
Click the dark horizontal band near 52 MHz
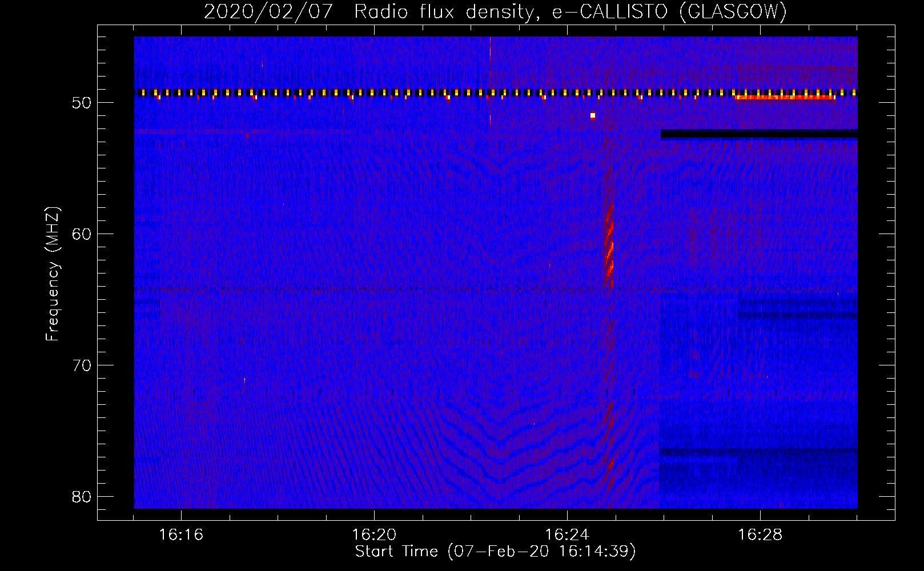tap(759, 134)
